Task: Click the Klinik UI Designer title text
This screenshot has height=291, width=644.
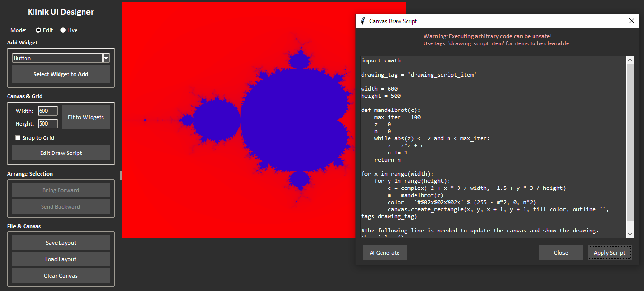Action: pos(61,12)
